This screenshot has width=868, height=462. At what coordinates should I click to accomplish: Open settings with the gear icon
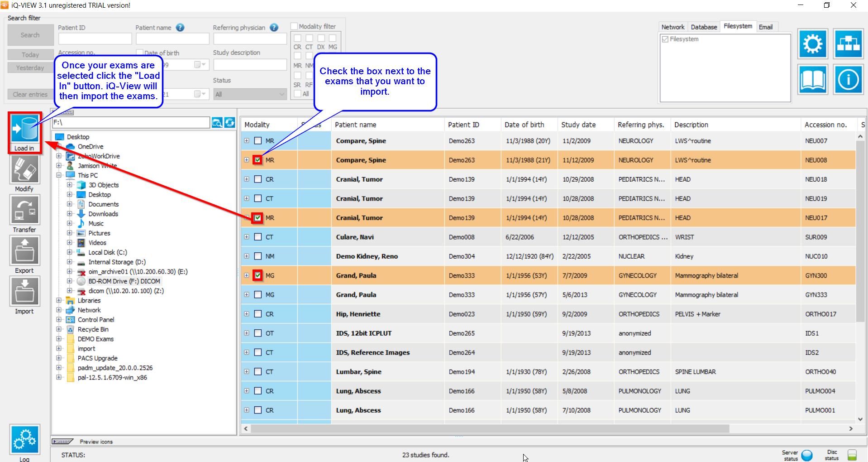point(813,44)
